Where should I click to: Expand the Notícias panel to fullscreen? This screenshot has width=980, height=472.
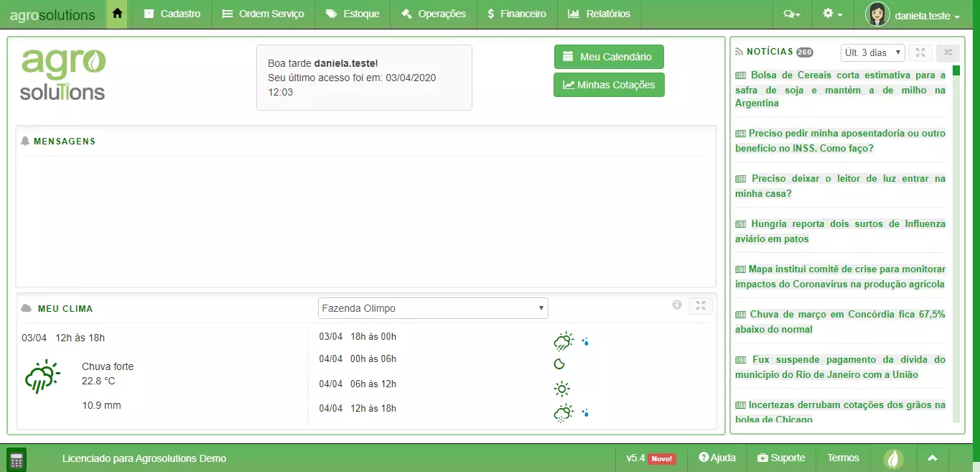coord(920,52)
